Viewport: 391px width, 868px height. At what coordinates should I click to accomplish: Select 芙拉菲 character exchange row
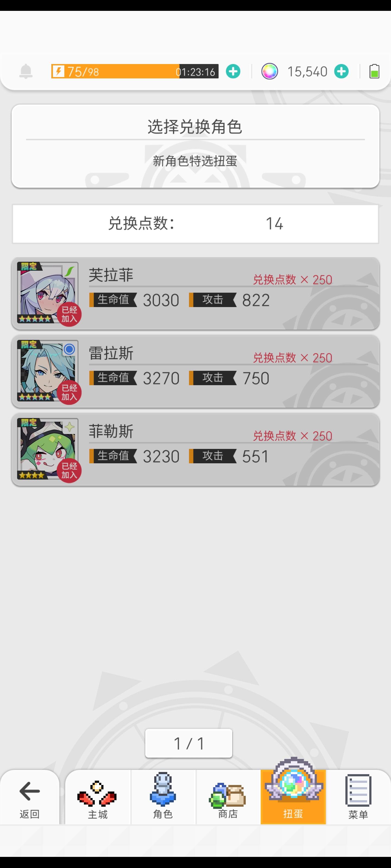pyautogui.click(x=195, y=293)
